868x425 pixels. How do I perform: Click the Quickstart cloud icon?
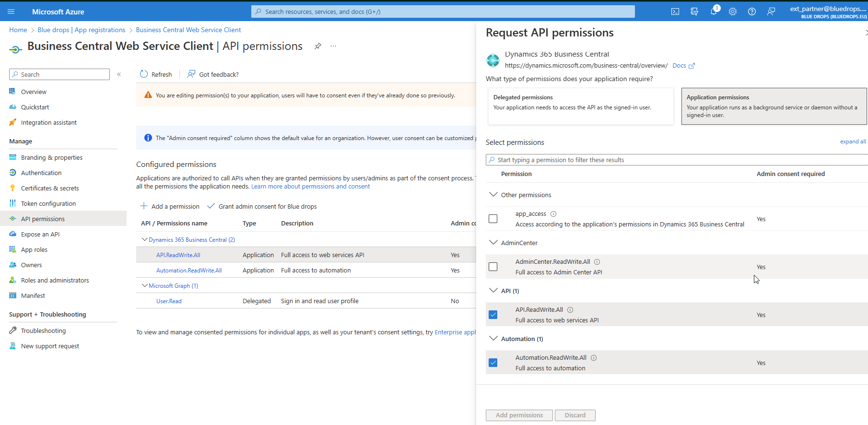pyautogui.click(x=12, y=106)
